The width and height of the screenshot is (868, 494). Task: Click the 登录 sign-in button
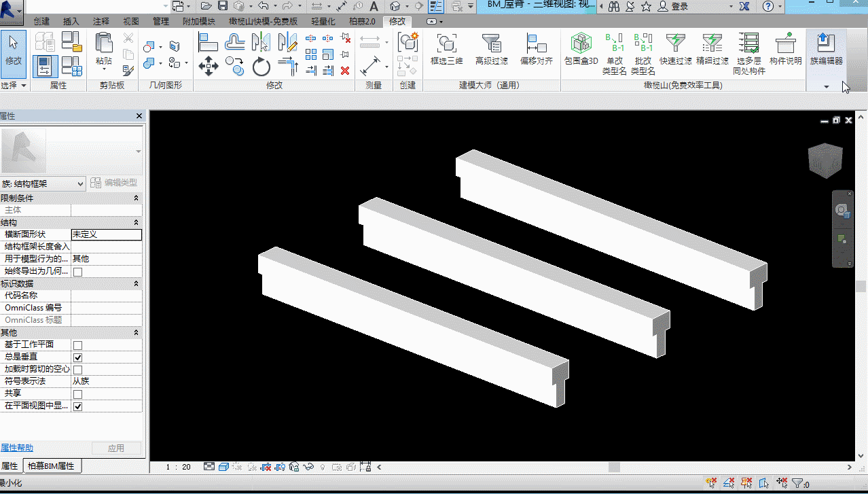679,6
